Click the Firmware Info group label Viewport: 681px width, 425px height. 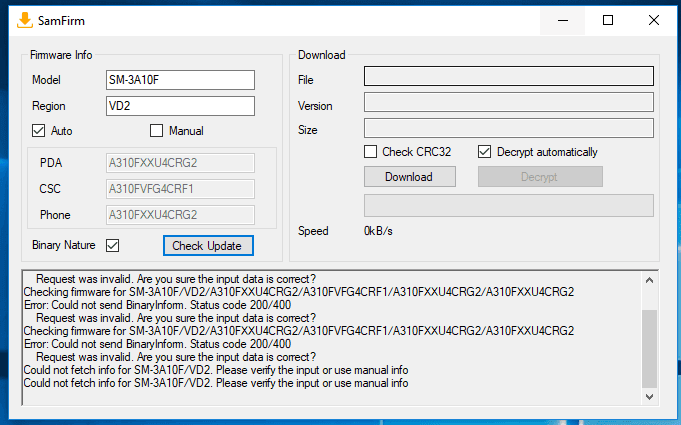[61, 55]
